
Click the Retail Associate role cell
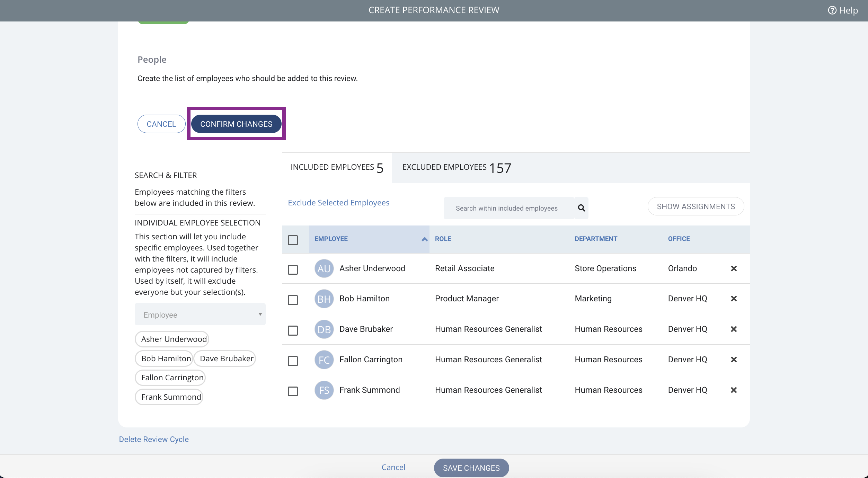pos(464,268)
